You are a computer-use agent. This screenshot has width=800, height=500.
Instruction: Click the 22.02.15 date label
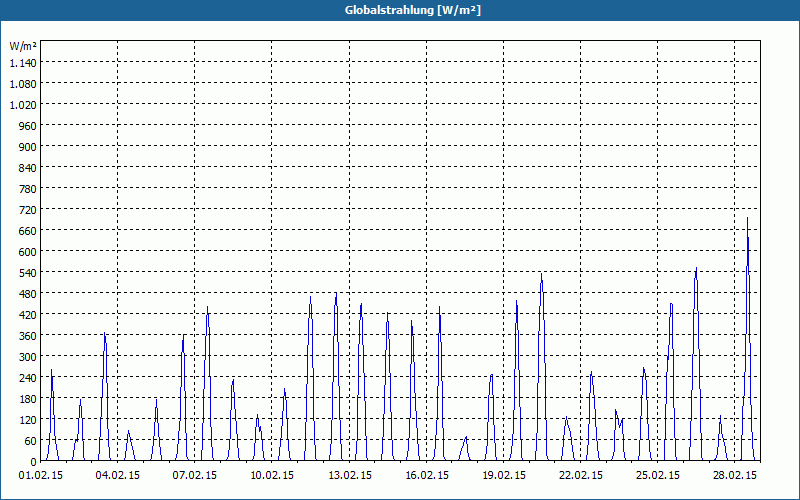tap(581, 476)
